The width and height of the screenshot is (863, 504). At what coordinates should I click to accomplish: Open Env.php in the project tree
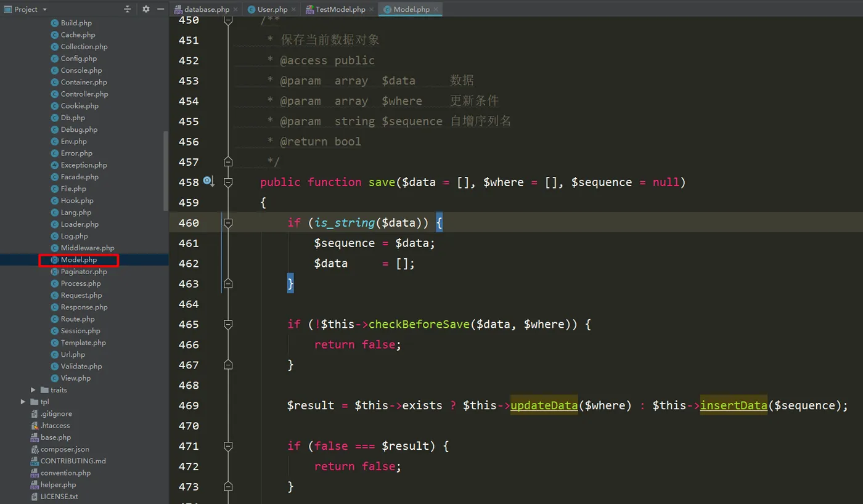73,141
